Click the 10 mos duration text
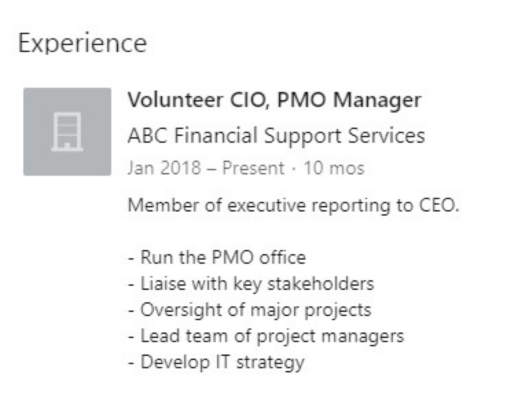This screenshot has width=529, height=420. pyautogui.click(x=334, y=168)
